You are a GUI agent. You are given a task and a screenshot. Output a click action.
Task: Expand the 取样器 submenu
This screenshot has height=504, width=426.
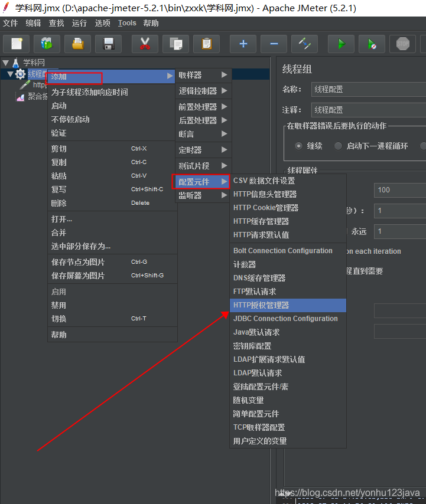pyautogui.click(x=203, y=75)
